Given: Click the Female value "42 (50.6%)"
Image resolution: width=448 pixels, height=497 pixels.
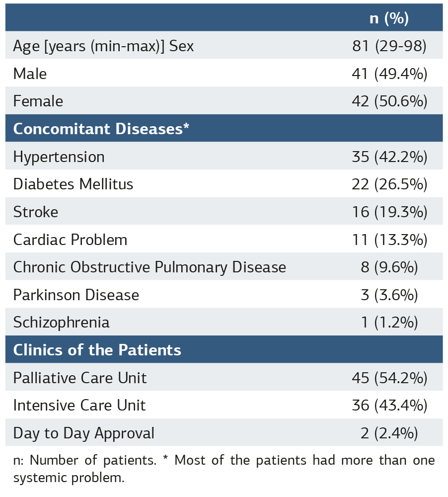Looking at the screenshot, I should [389, 101].
